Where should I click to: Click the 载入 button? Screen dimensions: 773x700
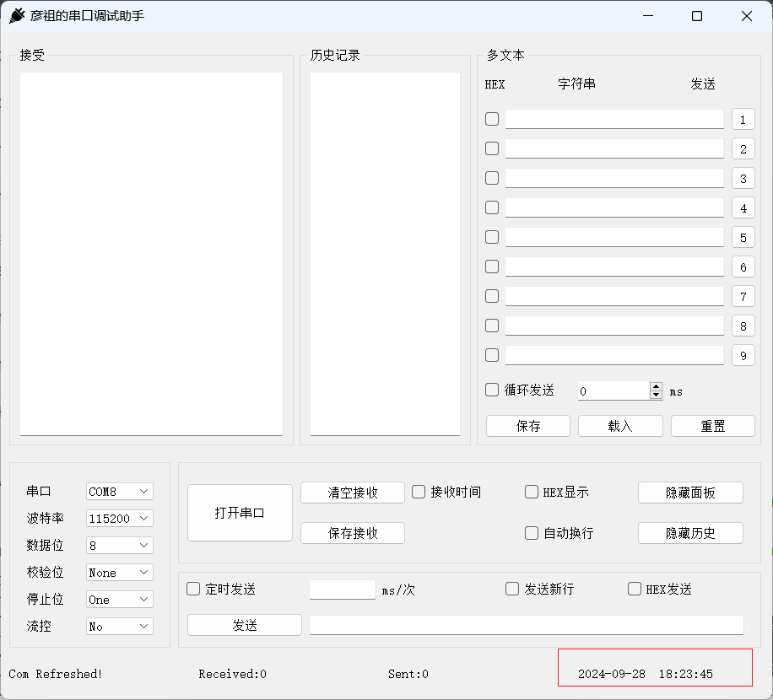pos(620,426)
